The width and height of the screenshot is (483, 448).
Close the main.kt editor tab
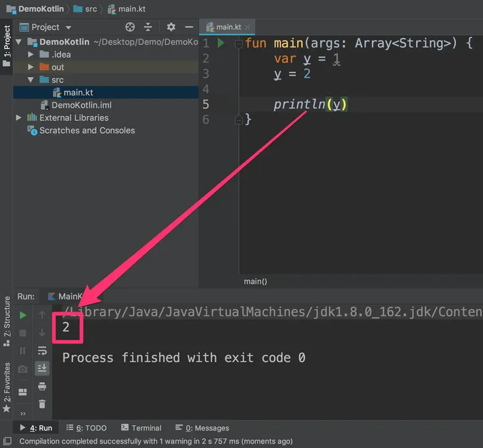(x=247, y=27)
